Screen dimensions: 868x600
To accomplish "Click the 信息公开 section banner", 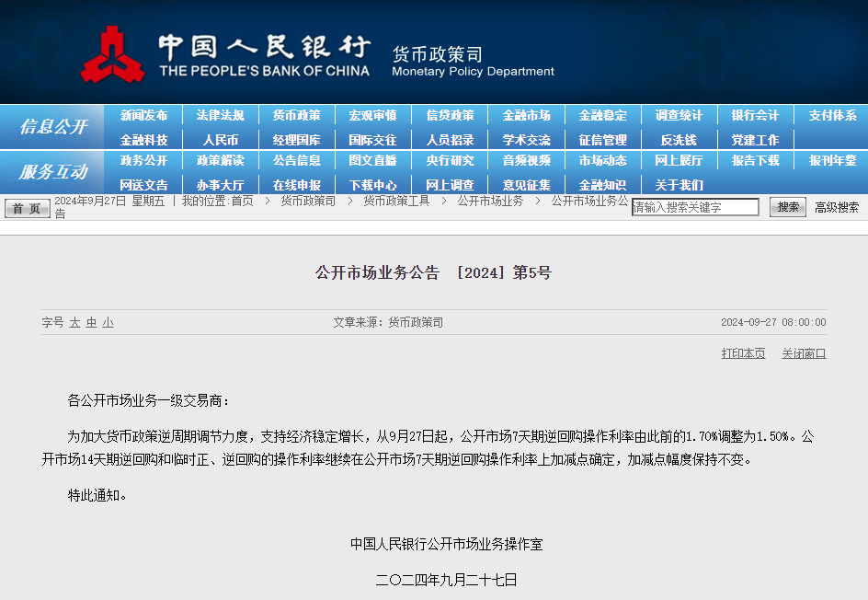I will coord(52,127).
